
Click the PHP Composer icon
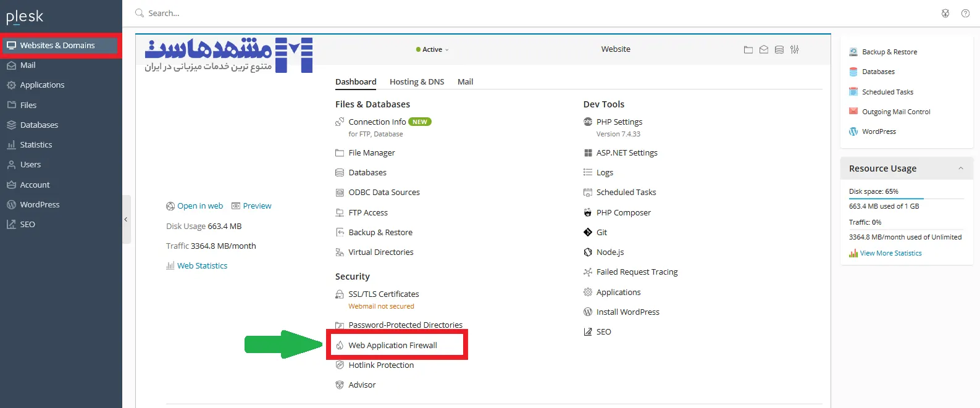point(588,213)
